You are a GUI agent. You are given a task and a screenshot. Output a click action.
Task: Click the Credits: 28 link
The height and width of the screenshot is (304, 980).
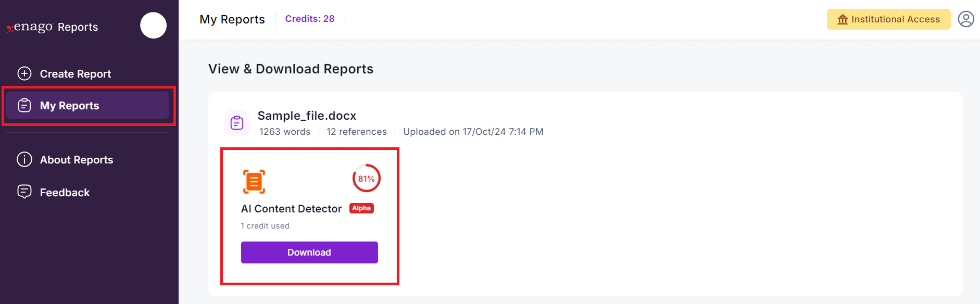(x=310, y=19)
